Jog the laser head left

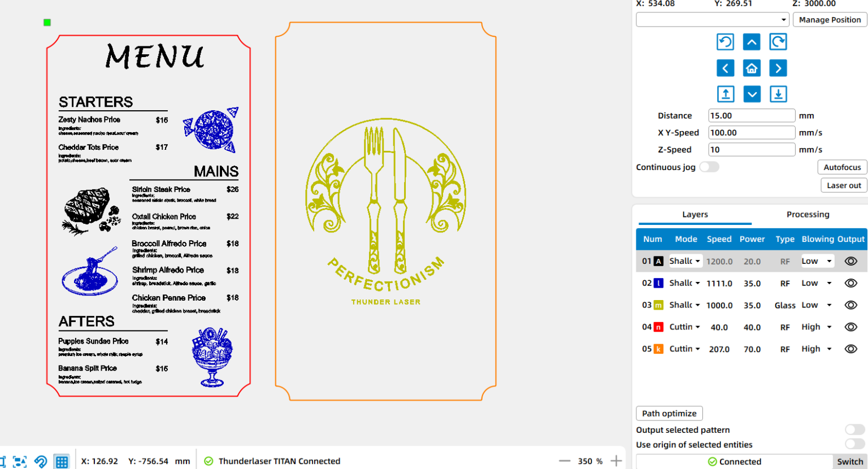[x=726, y=68]
